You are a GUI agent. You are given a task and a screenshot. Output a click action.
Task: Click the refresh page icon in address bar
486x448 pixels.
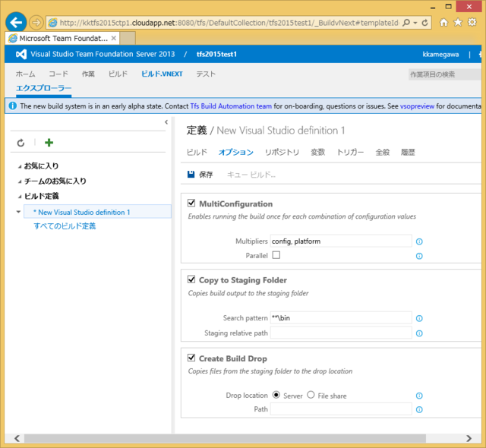425,23
